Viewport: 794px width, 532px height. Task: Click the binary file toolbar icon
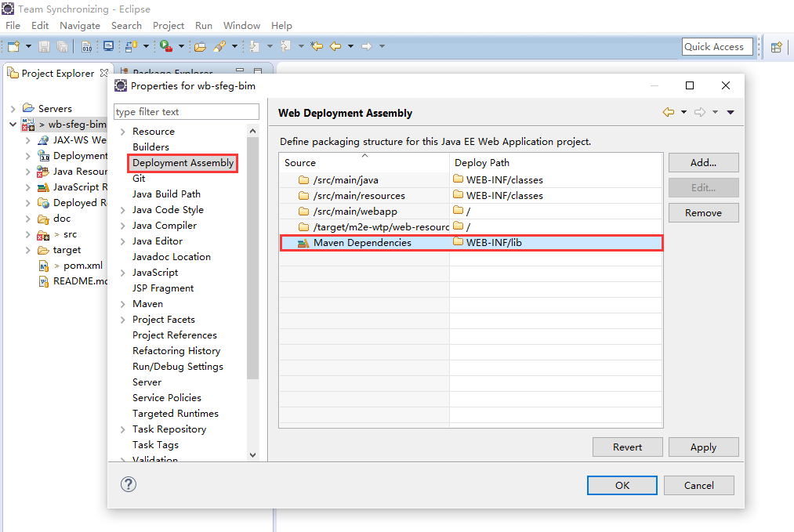[86, 46]
